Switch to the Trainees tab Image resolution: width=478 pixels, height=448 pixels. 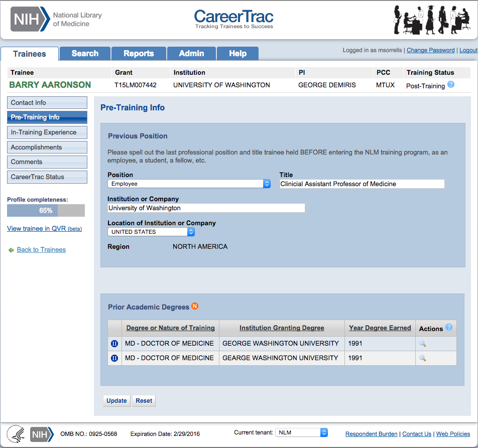click(x=30, y=54)
